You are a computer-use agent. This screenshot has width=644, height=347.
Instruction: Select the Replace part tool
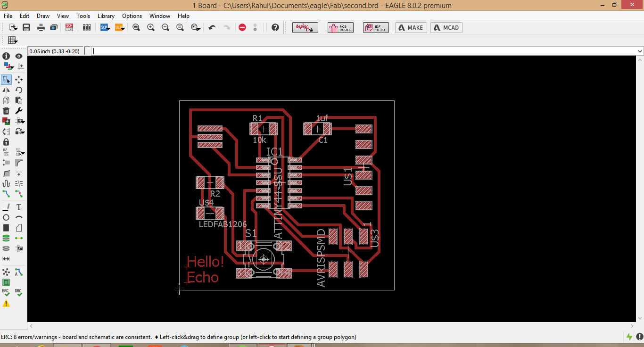[x=6, y=132]
